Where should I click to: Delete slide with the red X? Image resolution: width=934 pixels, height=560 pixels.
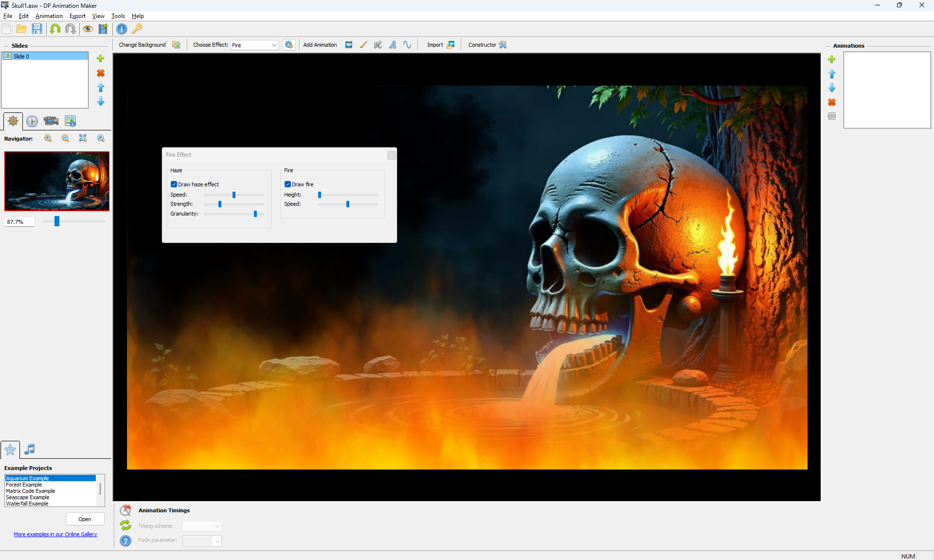(101, 73)
